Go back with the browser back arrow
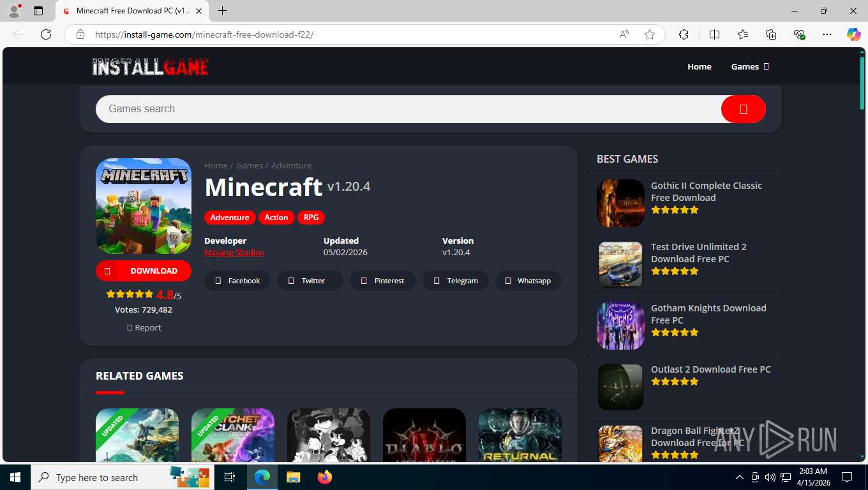 (18, 34)
